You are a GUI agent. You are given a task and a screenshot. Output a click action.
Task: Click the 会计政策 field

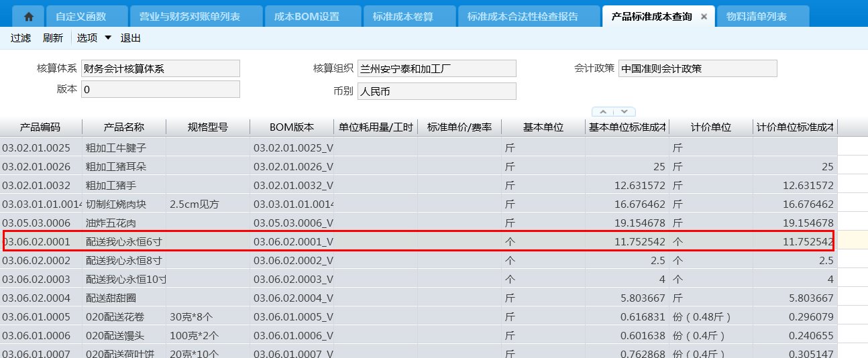coord(698,68)
